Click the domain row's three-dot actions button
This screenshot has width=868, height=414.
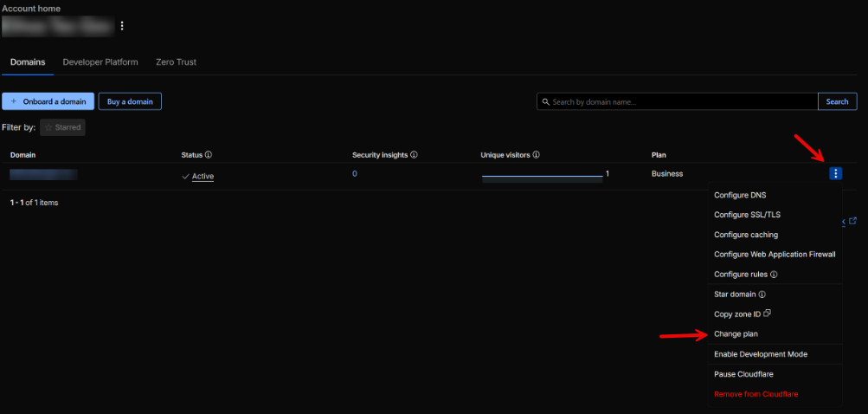point(835,174)
